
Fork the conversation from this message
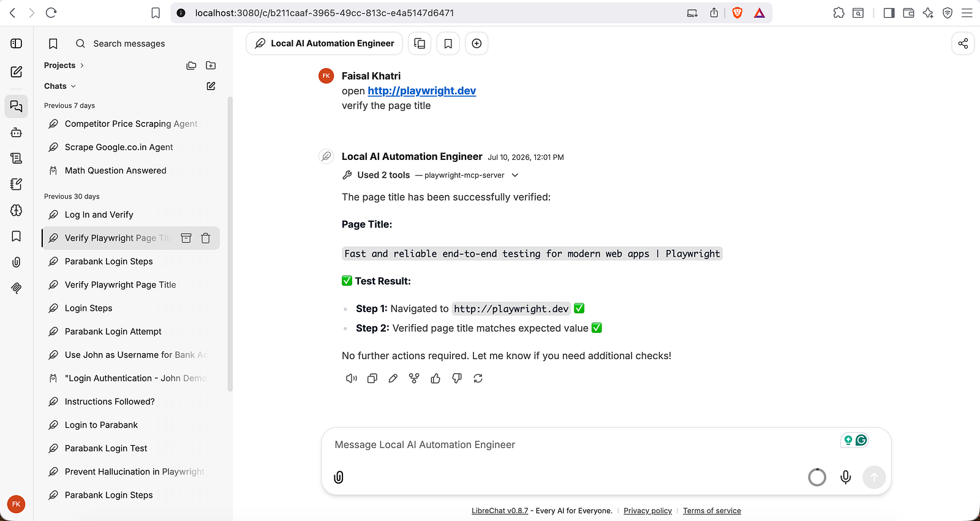pyautogui.click(x=414, y=378)
